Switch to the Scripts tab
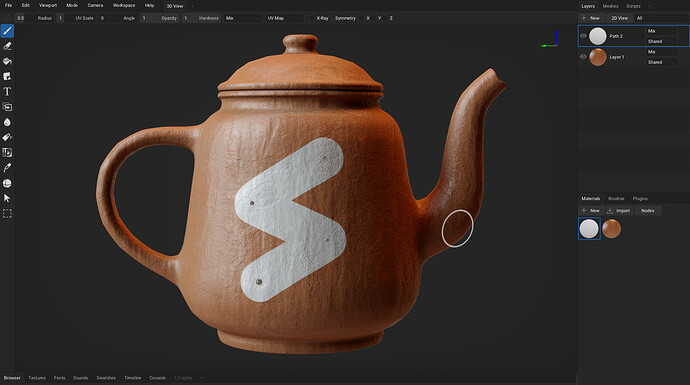 633,6
